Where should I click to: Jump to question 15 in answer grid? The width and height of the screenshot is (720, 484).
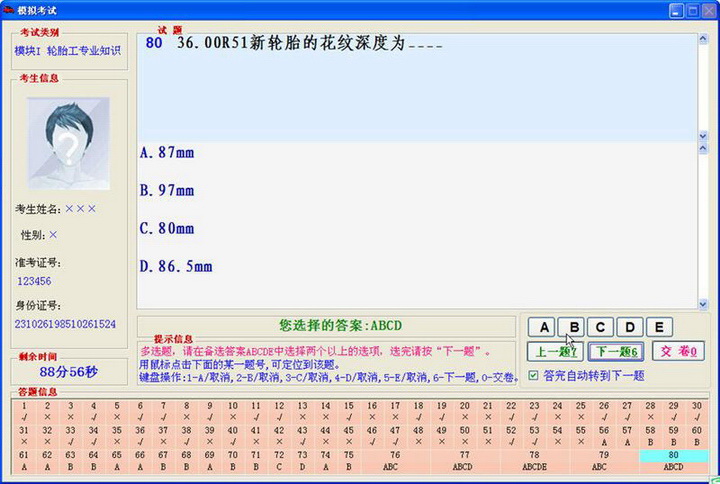(349, 411)
